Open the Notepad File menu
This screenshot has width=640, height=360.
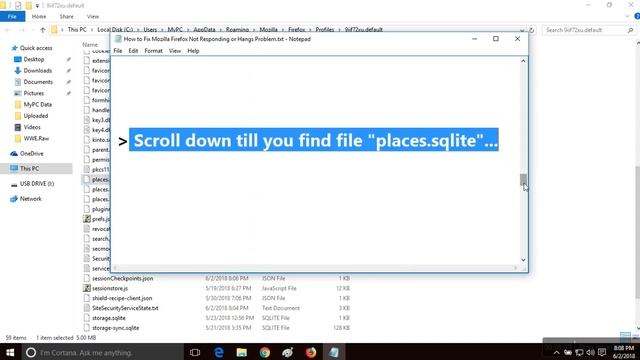point(118,51)
